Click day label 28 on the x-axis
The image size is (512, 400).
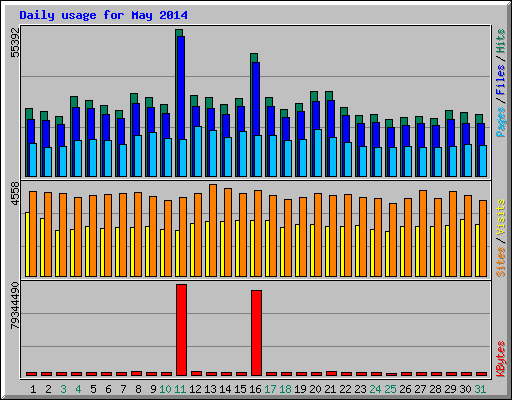coord(435,389)
